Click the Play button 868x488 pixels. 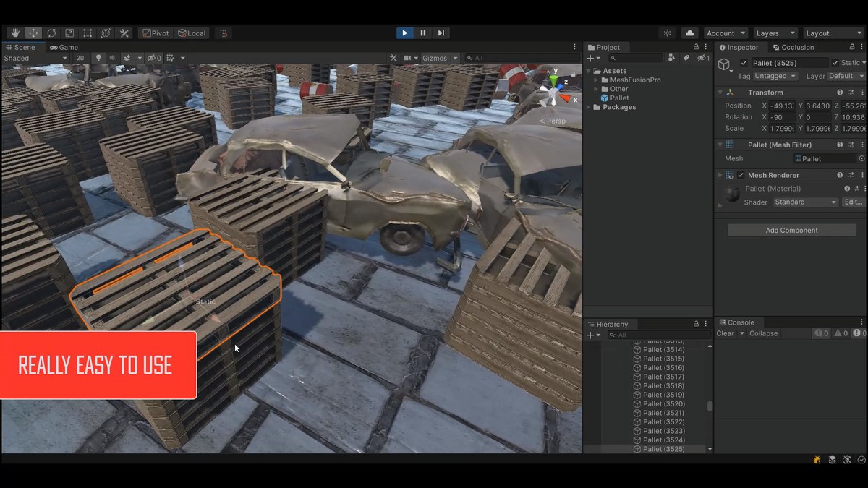click(404, 33)
